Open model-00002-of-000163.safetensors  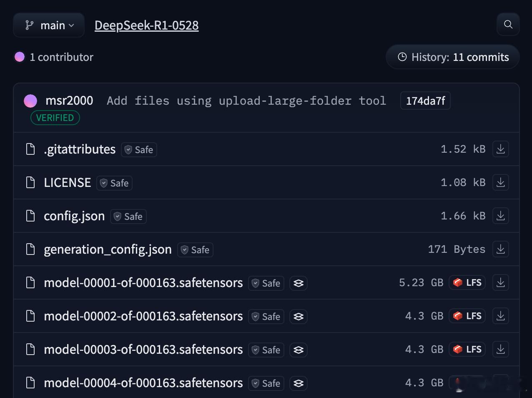tap(143, 316)
